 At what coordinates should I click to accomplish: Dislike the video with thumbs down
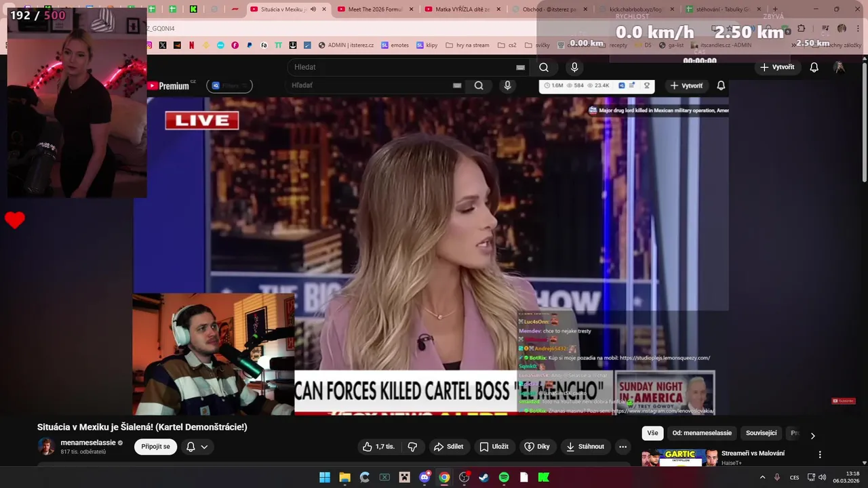point(412,447)
